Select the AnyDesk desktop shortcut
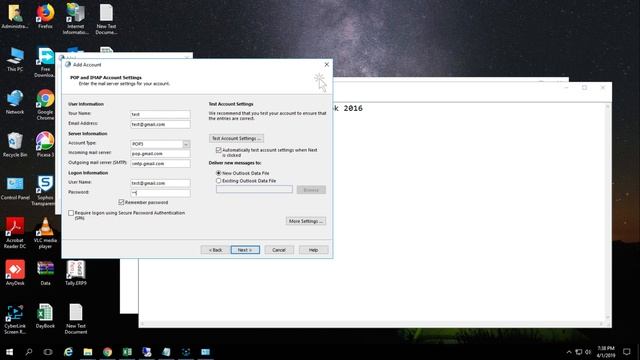 coord(15,273)
